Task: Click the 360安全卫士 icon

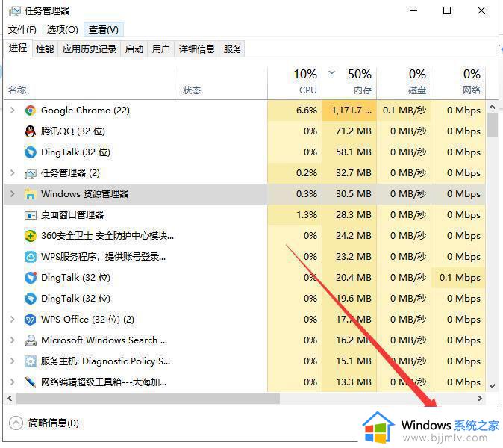Action: pos(30,236)
